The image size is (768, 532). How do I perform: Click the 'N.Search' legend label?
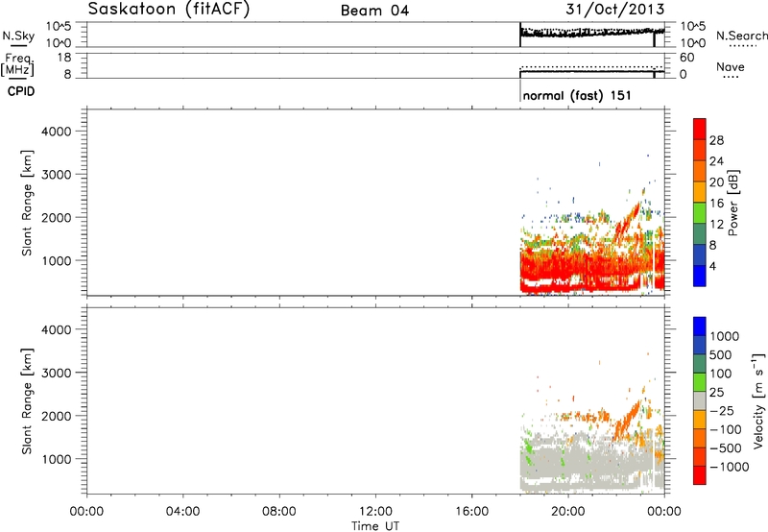(741, 36)
